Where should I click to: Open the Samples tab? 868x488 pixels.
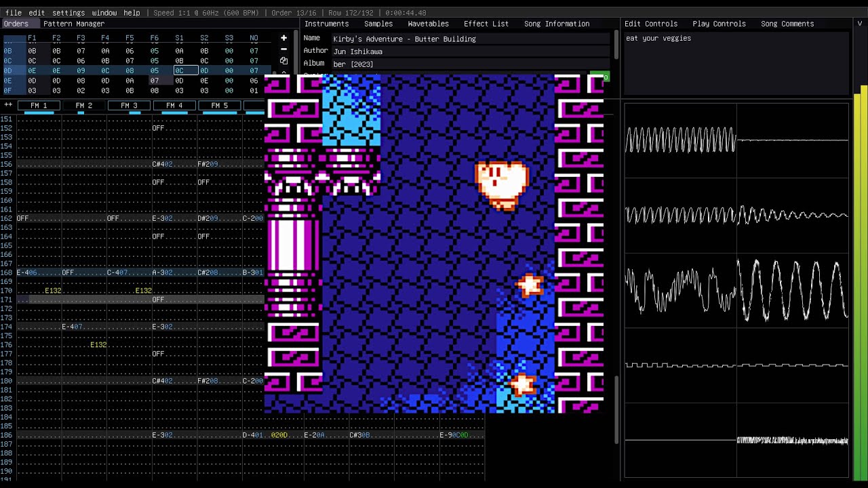pyautogui.click(x=378, y=24)
